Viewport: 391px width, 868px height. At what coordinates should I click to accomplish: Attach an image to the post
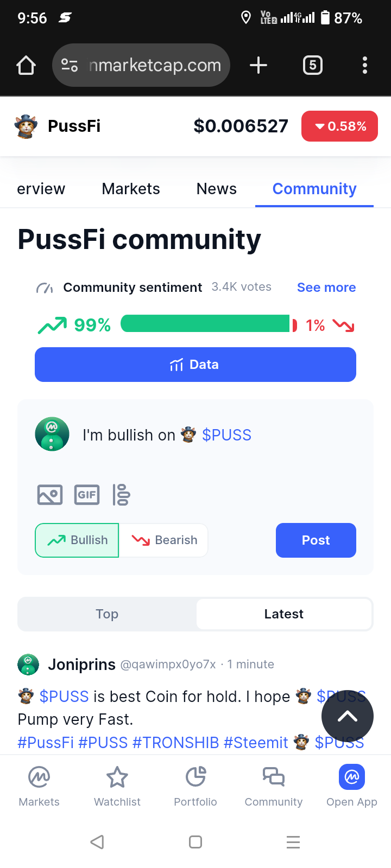click(50, 495)
